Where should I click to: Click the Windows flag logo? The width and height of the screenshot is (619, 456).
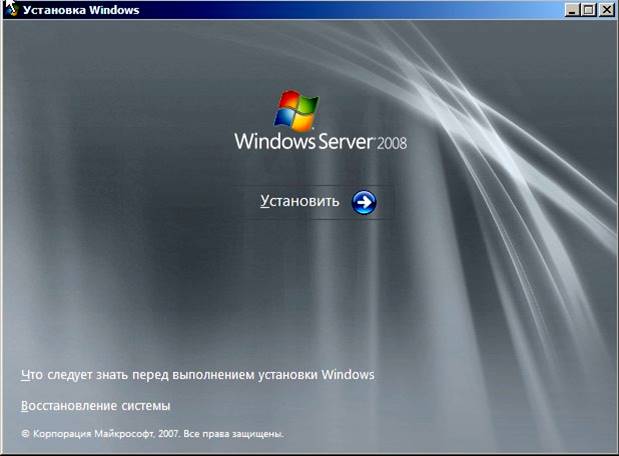click(x=297, y=110)
